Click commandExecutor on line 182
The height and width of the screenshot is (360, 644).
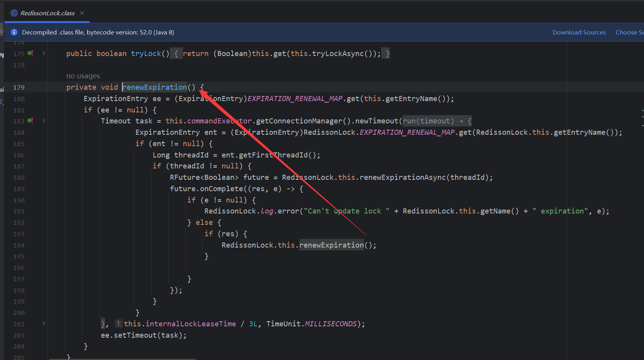pos(219,121)
